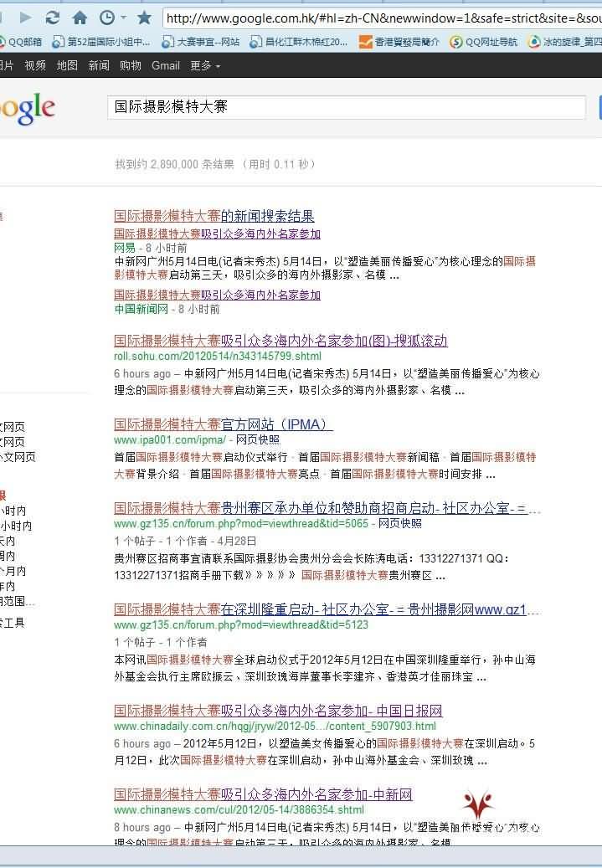
Task: Open the 冰的旋律 bookmark
Action: (565, 42)
